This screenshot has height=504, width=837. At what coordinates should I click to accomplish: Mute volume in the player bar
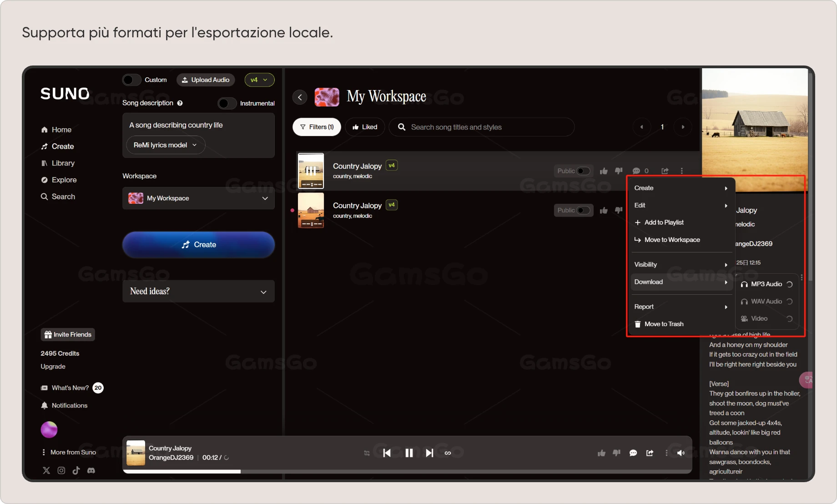coord(681,453)
